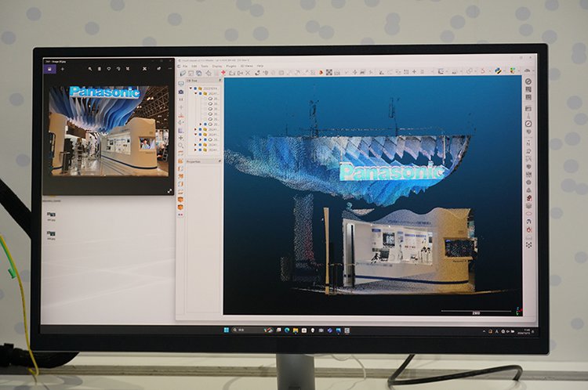The image size is (588, 390).
Task: Click the delete trash icon in Photos toolbar
Action: [x=100, y=69]
